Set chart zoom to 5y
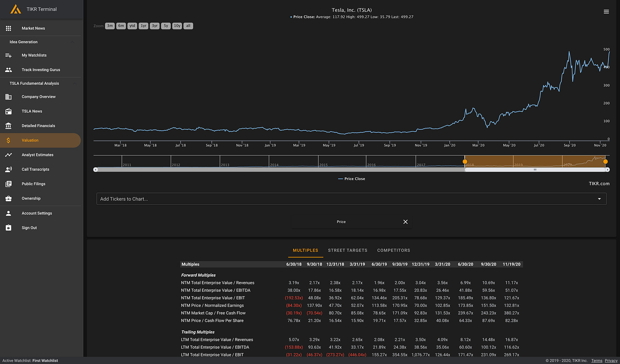The height and width of the screenshot is (364, 620). (x=166, y=26)
